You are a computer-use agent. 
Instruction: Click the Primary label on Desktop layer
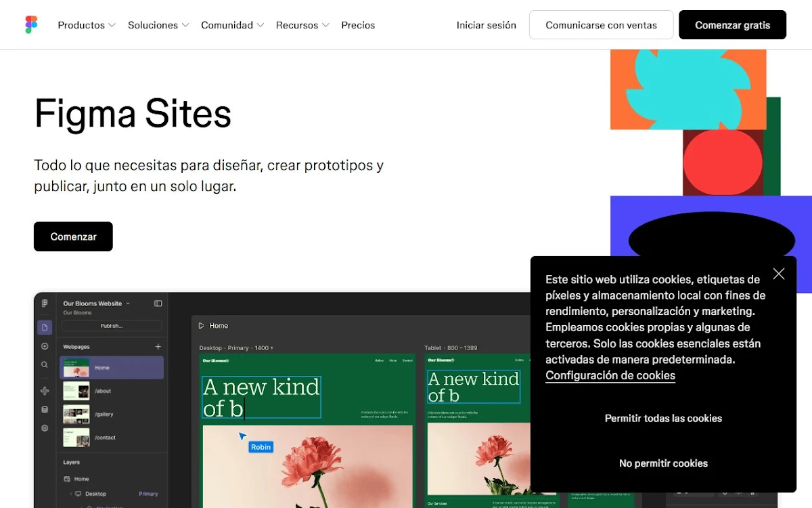pyautogui.click(x=148, y=494)
